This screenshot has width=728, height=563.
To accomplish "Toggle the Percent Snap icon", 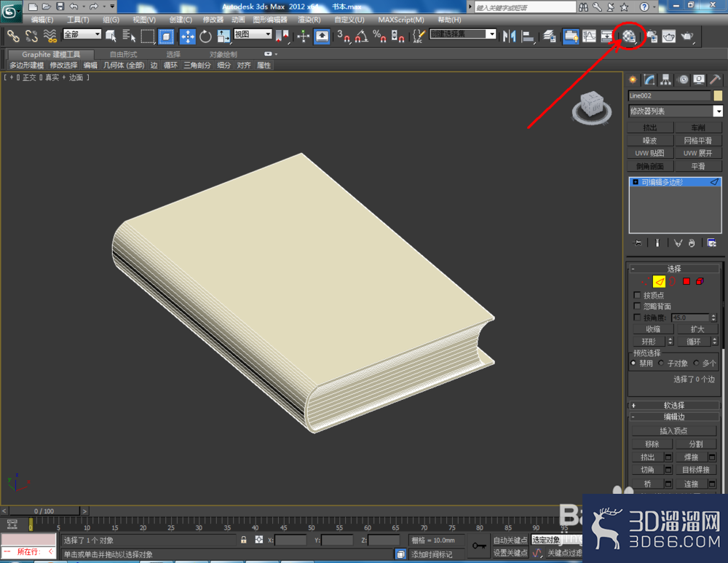I will (x=379, y=36).
